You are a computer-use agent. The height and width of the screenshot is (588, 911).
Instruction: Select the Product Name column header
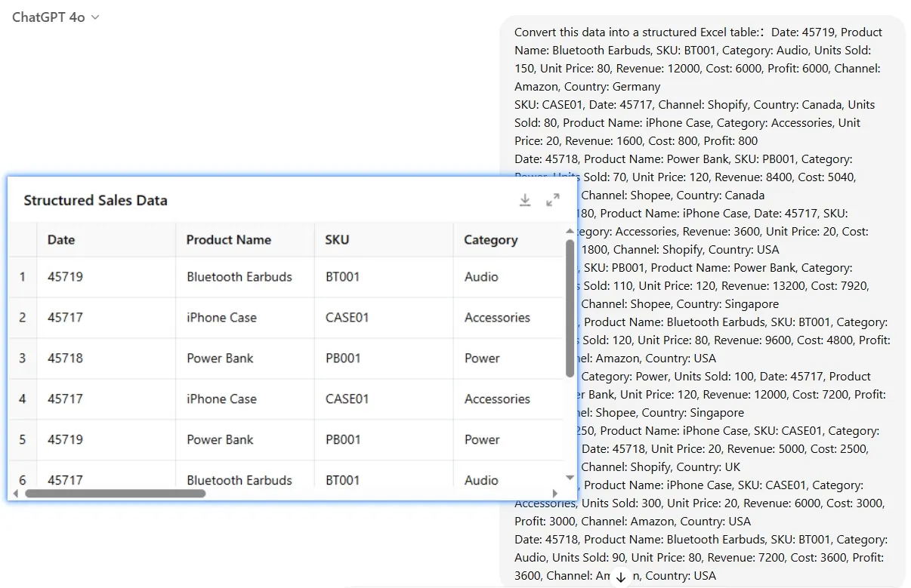228,240
